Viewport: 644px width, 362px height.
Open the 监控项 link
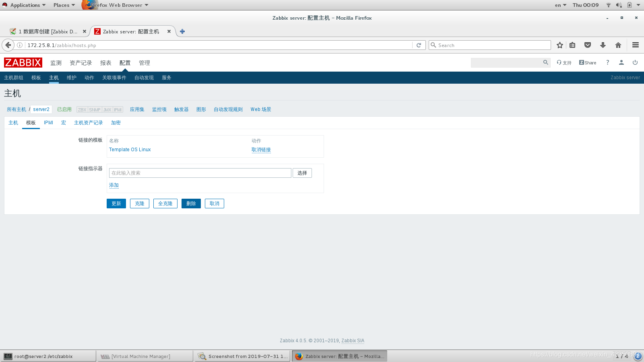159,109
